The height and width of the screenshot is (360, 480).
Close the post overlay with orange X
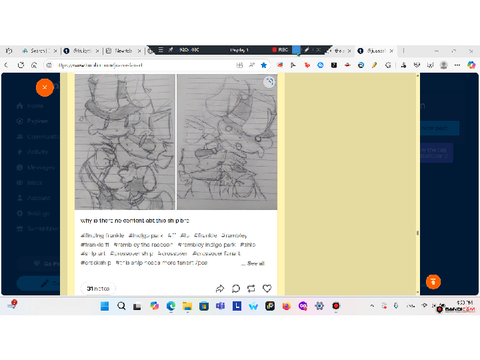pyautogui.click(x=45, y=88)
